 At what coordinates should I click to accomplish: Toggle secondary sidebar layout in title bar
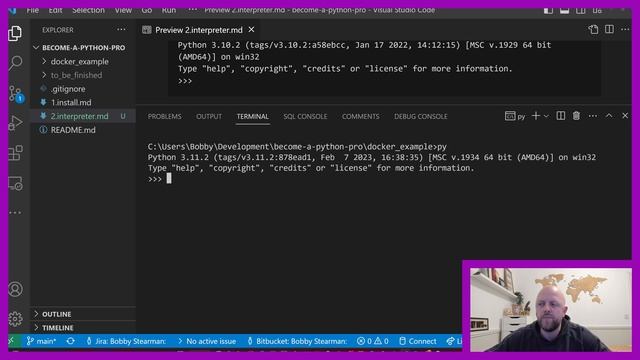(x=580, y=11)
